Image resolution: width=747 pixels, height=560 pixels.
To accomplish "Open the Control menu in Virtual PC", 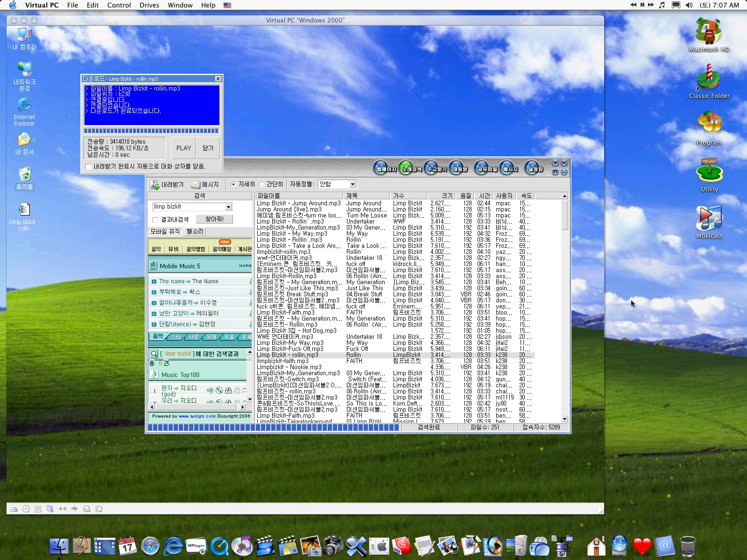I will coord(119,5).
